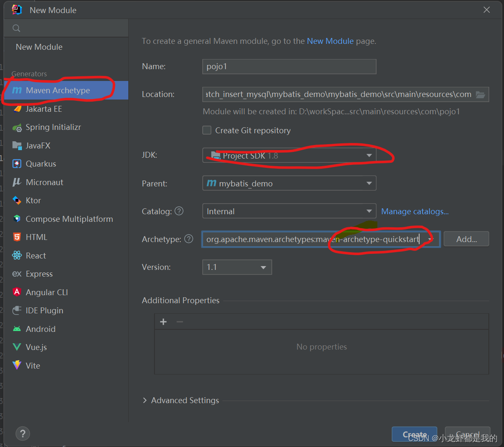Click the Add... archetype button
The height and width of the screenshot is (447, 504).
pyautogui.click(x=466, y=239)
